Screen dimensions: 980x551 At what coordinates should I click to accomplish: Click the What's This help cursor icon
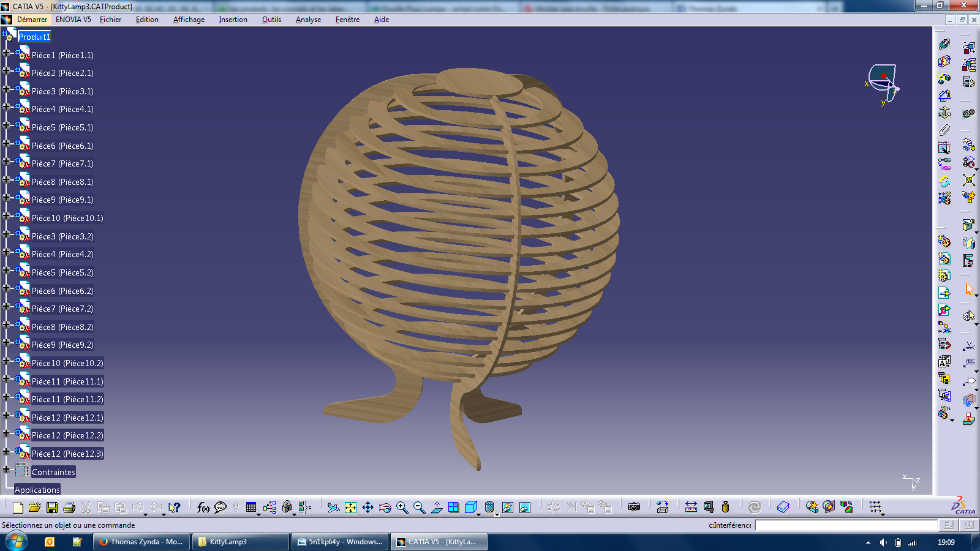175,508
